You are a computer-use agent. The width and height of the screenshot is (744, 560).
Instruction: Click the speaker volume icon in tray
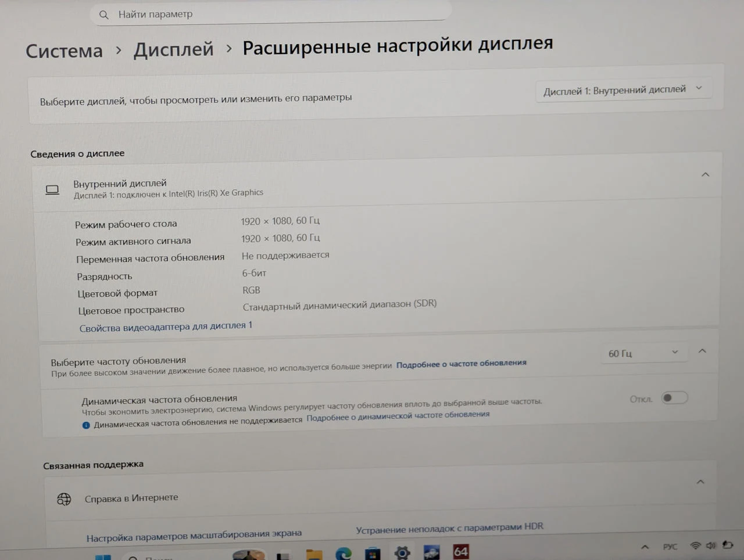(711, 545)
